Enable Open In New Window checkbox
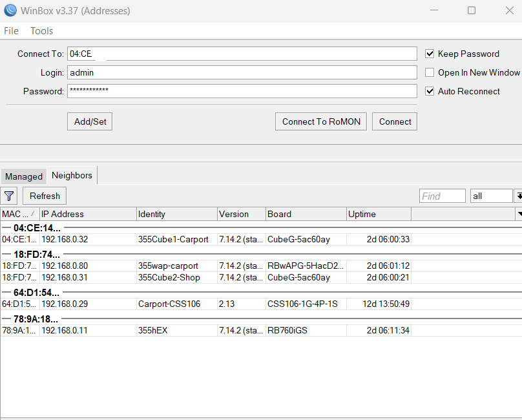 tap(430, 72)
